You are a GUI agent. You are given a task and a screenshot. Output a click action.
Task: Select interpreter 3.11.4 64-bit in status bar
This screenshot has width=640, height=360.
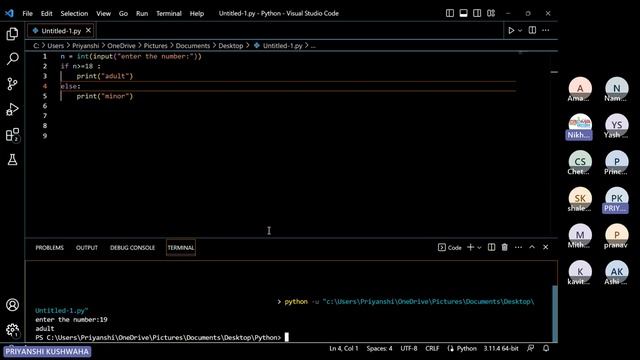click(501, 349)
